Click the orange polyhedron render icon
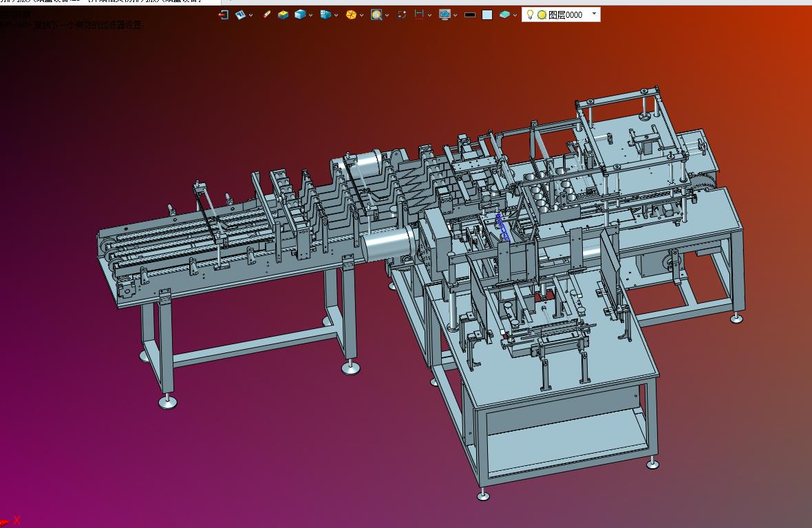The width and height of the screenshot is (812, 528). point(351,14)
